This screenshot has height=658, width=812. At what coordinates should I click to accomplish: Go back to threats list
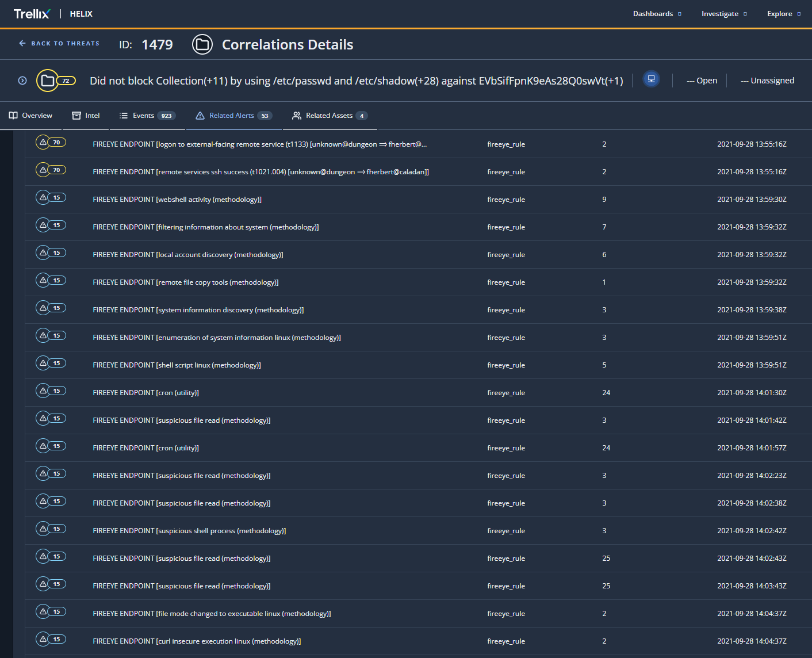[x=59, y=44]
